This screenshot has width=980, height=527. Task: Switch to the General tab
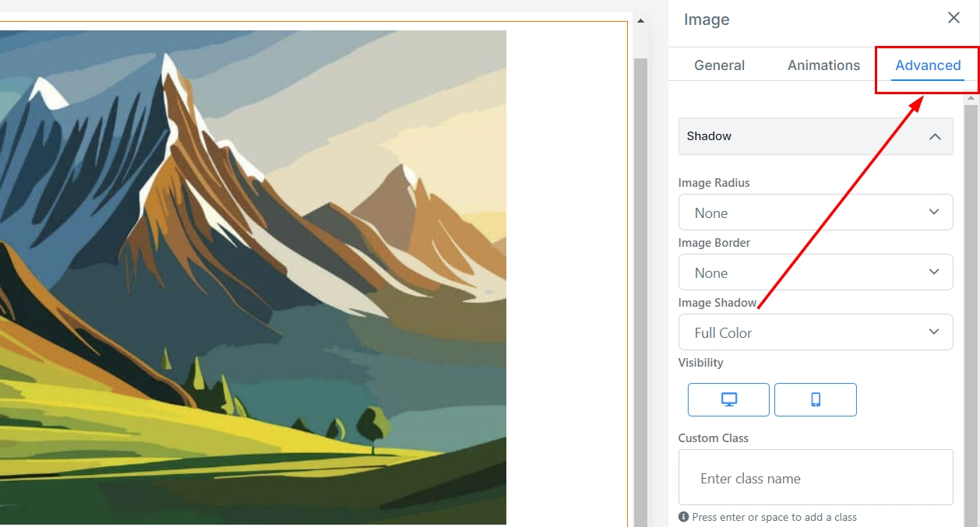click(x=719, y=65)
